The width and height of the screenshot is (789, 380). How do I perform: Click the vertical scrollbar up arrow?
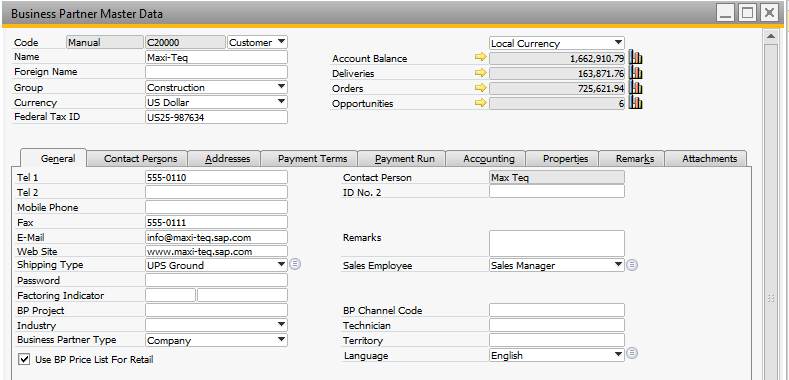coord(770,36)
